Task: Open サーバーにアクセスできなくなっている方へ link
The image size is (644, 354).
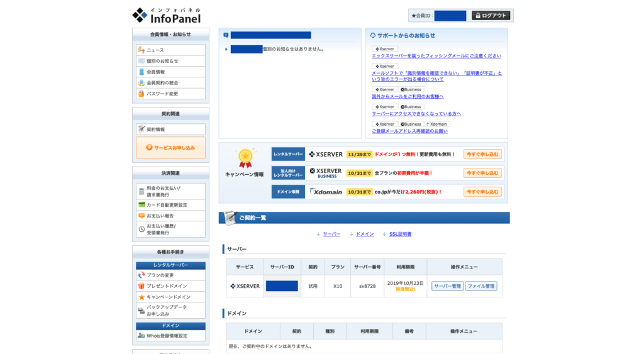Action: (x=416, y=114)
